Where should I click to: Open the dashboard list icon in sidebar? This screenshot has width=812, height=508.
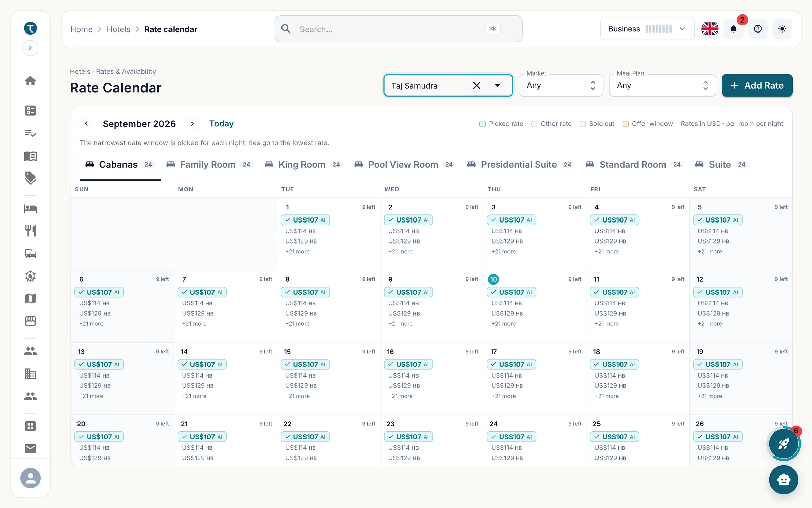tap(30, 110)
